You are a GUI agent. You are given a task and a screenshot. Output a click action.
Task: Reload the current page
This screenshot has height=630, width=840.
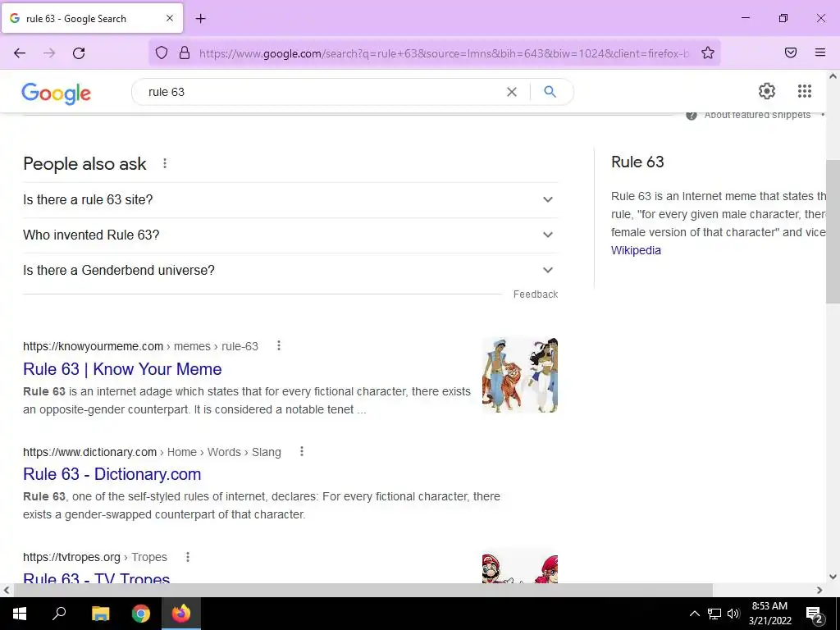tap(79, 53)
